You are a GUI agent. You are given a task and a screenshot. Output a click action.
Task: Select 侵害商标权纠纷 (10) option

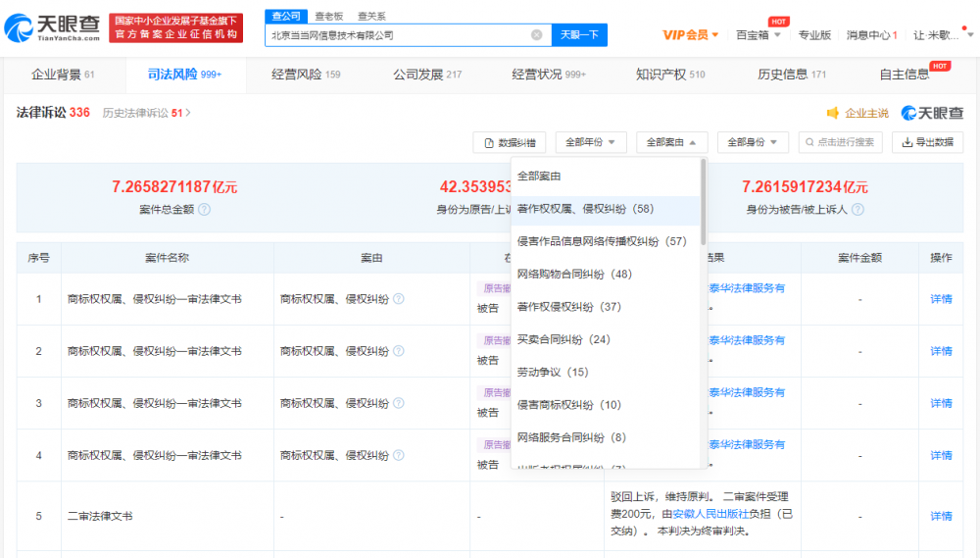coord(606,405)
